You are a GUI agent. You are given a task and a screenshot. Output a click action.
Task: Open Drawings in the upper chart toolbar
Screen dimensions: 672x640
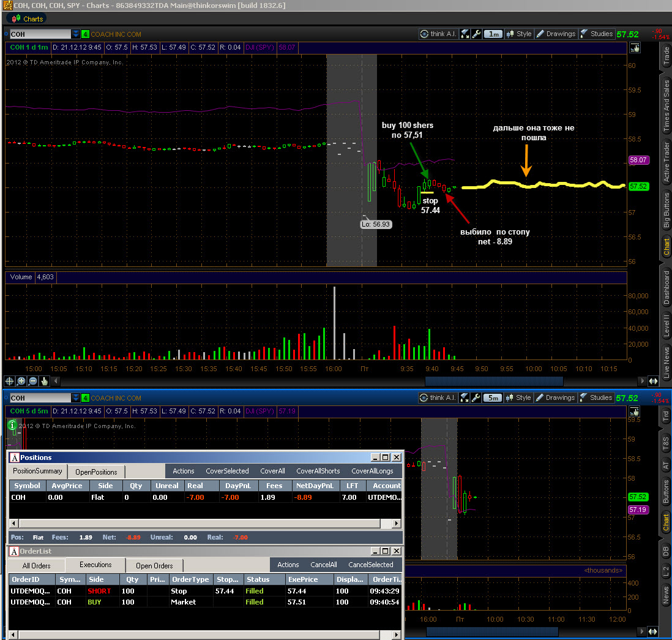556,34
